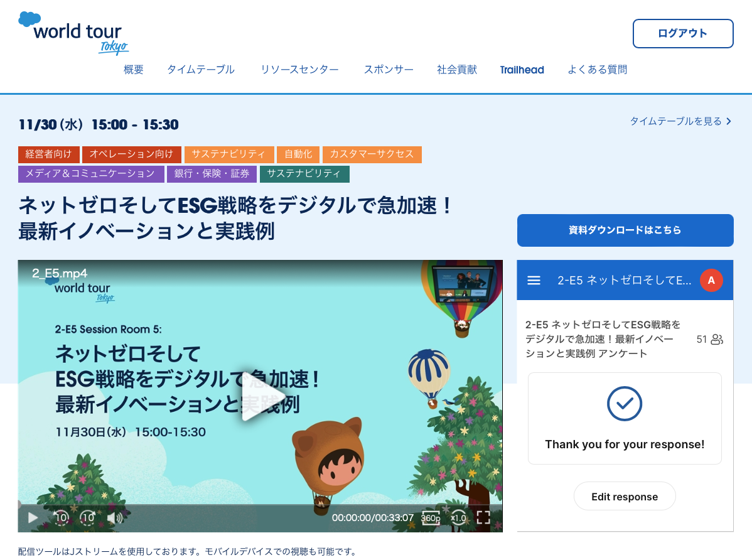Select the 銀行・保険・証券 tag
The image size is (752, 560).
coord(212,174)
